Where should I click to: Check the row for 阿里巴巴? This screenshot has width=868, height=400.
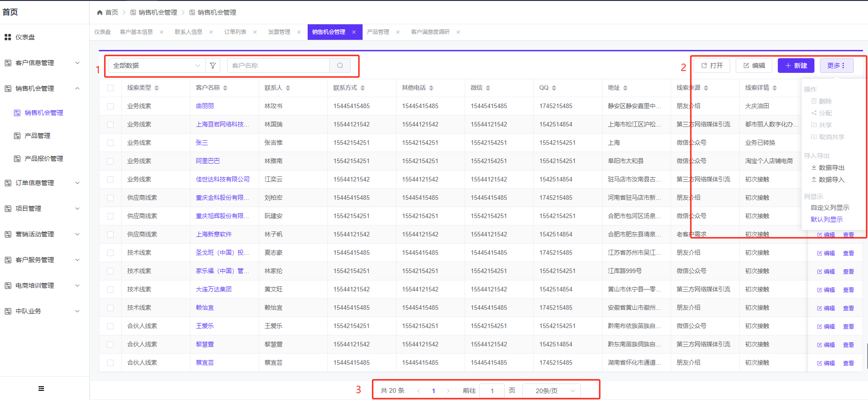110,161
